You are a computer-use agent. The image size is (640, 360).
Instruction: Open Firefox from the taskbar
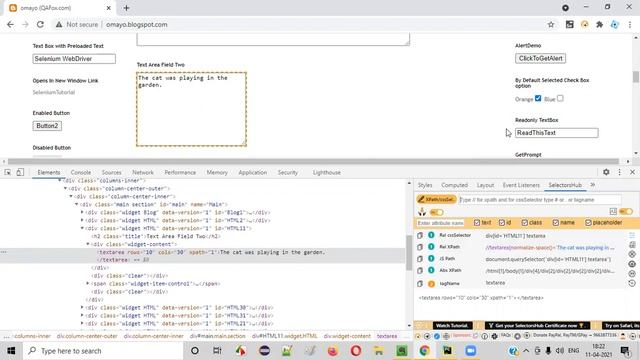pyautogui.click(x=333, y=351)
